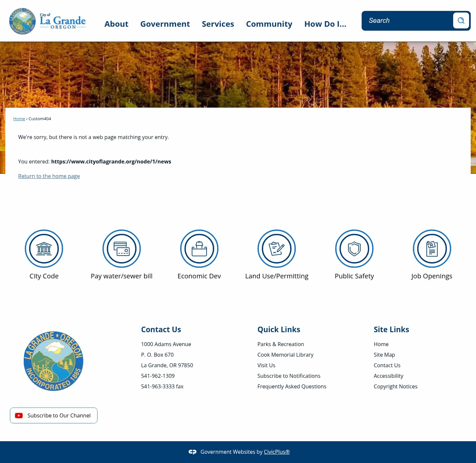Viewport: 476px width, 463px height.
Task: Open the Frequently Asked Questions link
Action: 292,386
